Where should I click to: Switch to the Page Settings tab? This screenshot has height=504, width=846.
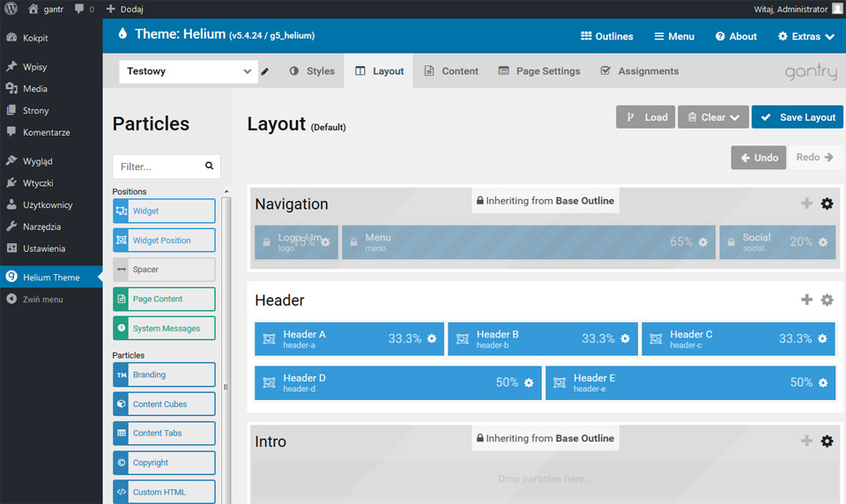coord(539,71)
